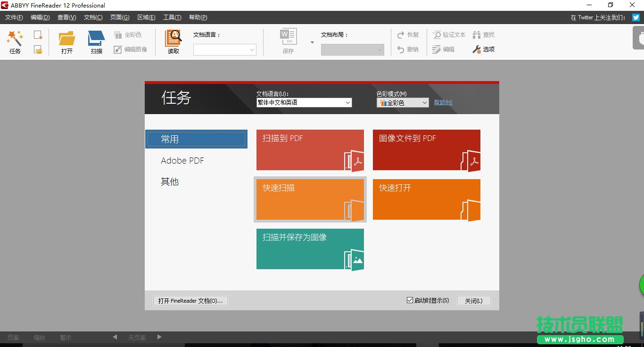The height and width of the screenshot is (347, 644).
Task: Open the 色彩模式 color mode dropdown
Action: pyautogui.click(x=424, y=102)
